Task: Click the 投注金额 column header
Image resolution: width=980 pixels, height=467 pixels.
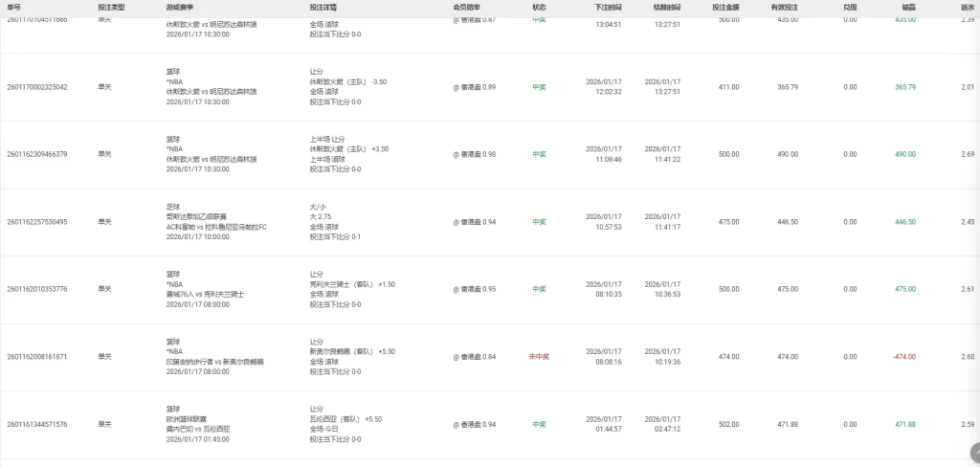Action: (725, 7)
